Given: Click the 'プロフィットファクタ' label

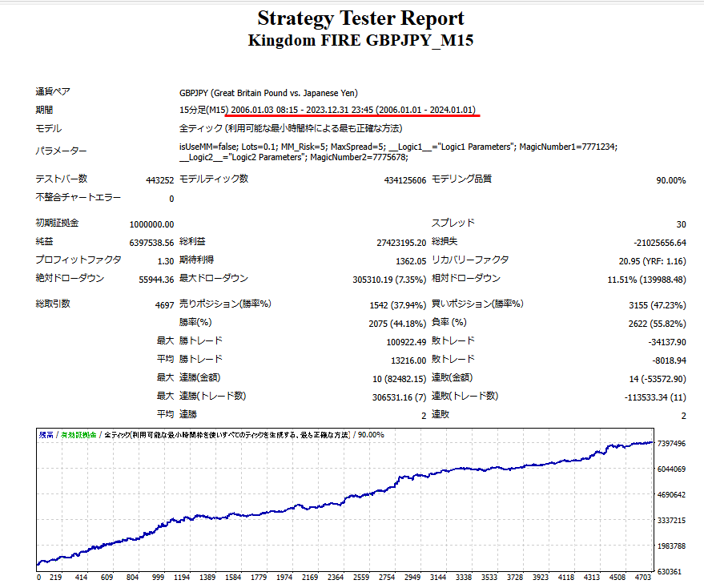Looking at the screenshot, I should click(78, 260).
